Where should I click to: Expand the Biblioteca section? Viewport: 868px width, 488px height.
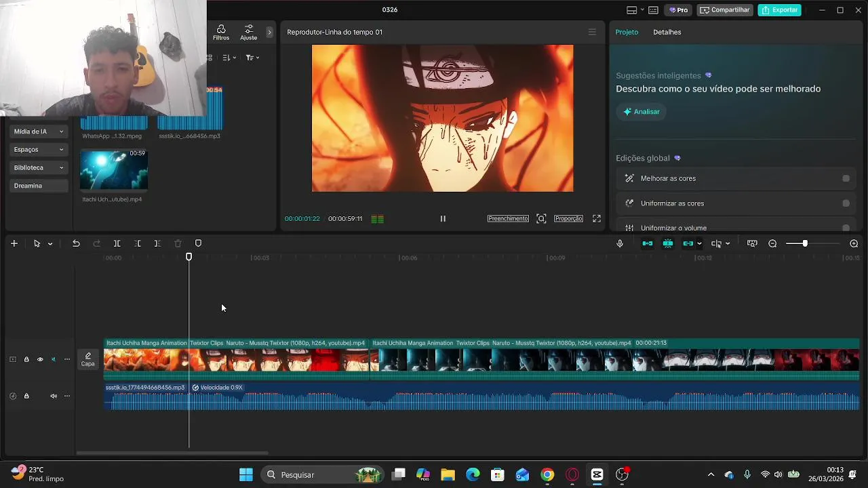(39, 167)
